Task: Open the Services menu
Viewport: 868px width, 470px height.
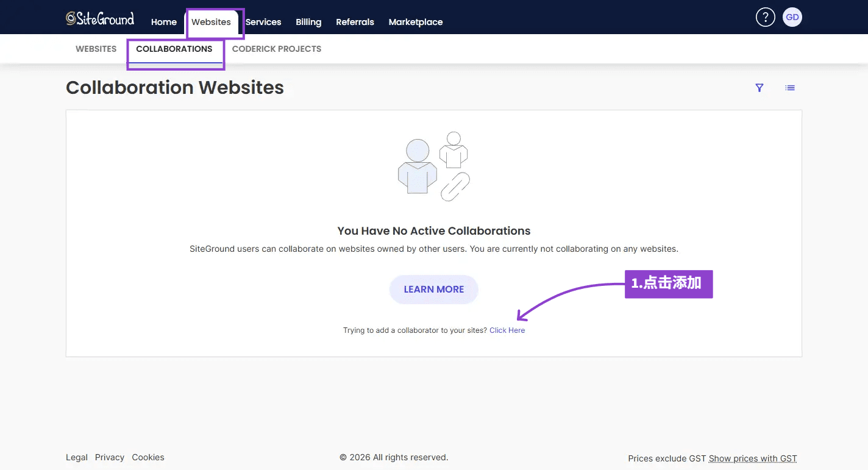Action: (263, 22)
